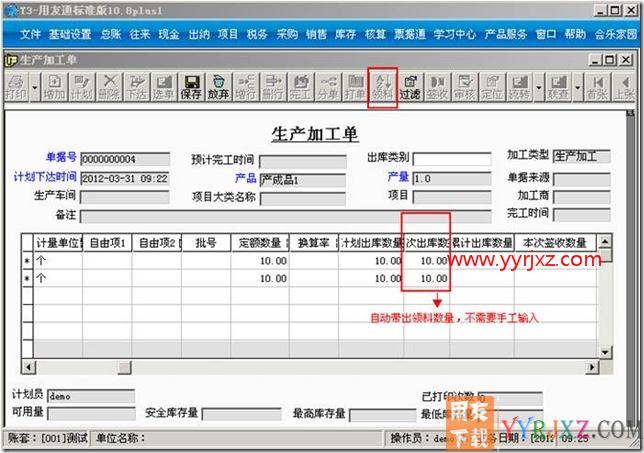Click the 换算率 column header
This screenshot has height=453, width=644.
(314, 243)
